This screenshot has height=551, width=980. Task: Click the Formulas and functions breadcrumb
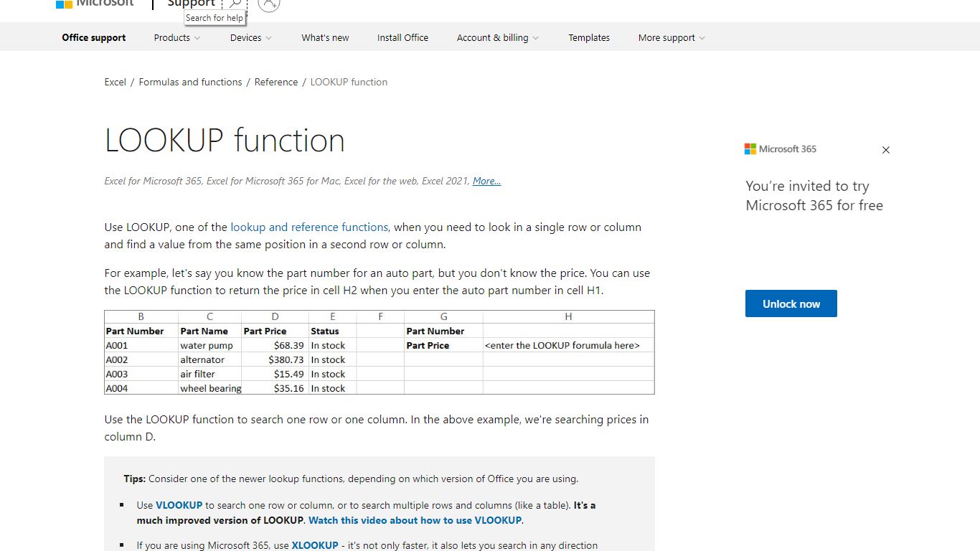(190, 82)
